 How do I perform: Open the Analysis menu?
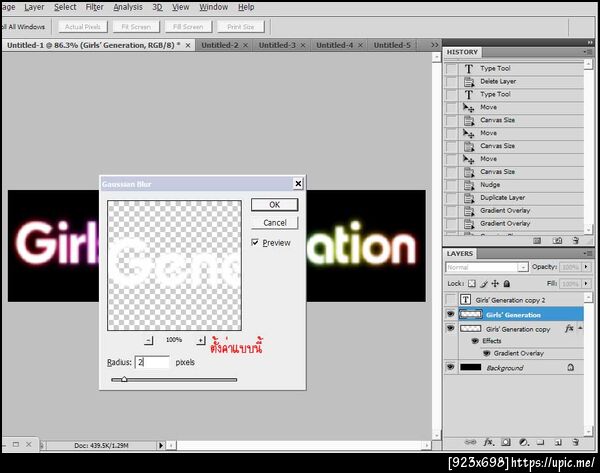coord(128,7)
